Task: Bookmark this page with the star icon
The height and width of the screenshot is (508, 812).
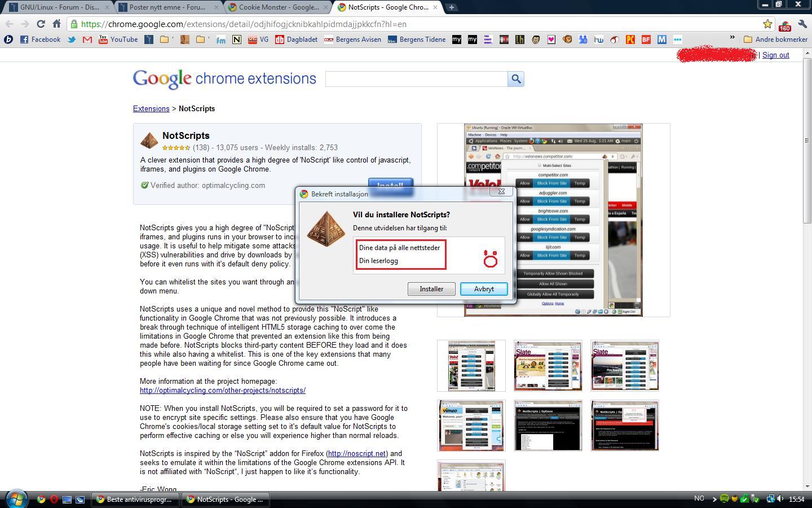Action: click(767, 24)
